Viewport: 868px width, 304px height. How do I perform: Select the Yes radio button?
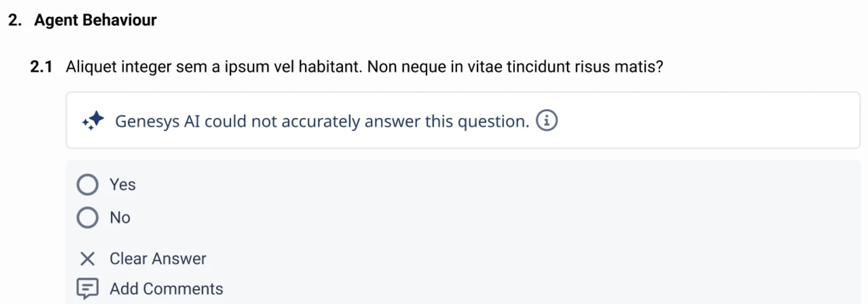click(x=87, y=185)
